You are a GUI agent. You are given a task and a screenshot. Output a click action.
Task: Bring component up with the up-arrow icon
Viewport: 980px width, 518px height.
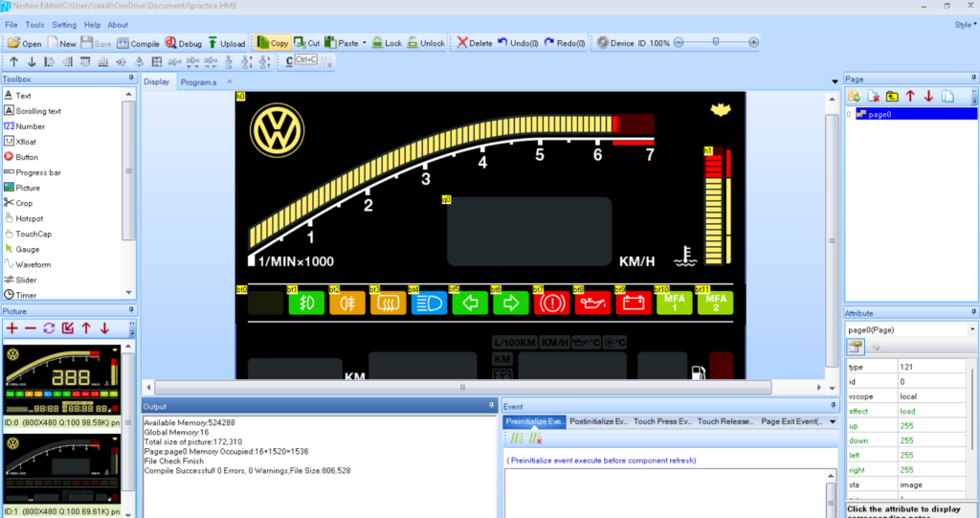click(13, 61)
